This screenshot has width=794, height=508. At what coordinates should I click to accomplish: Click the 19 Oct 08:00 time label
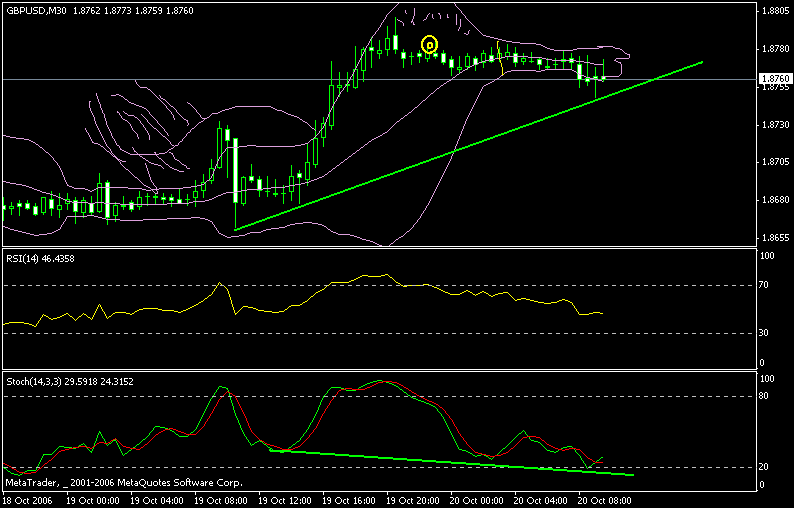(221, 501)
